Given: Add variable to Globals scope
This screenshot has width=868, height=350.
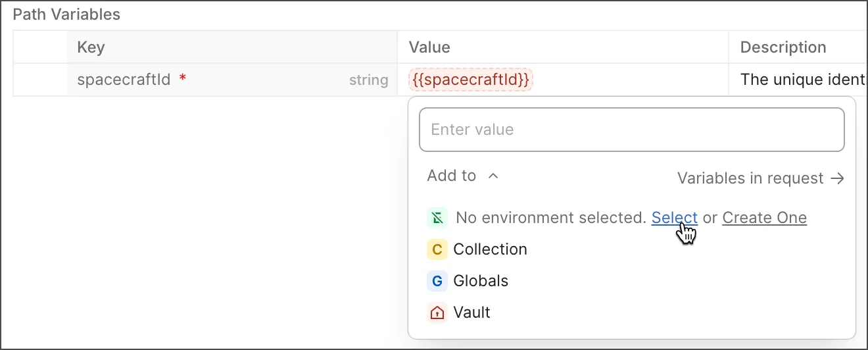Looking at the screenshot, I should pos(481,281).
